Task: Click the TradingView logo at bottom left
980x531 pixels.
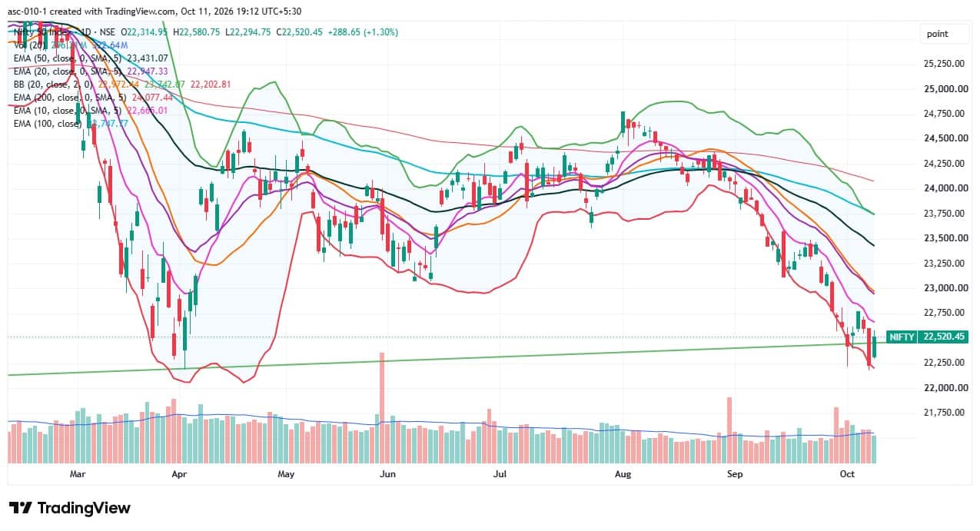Action: (69, 508)
